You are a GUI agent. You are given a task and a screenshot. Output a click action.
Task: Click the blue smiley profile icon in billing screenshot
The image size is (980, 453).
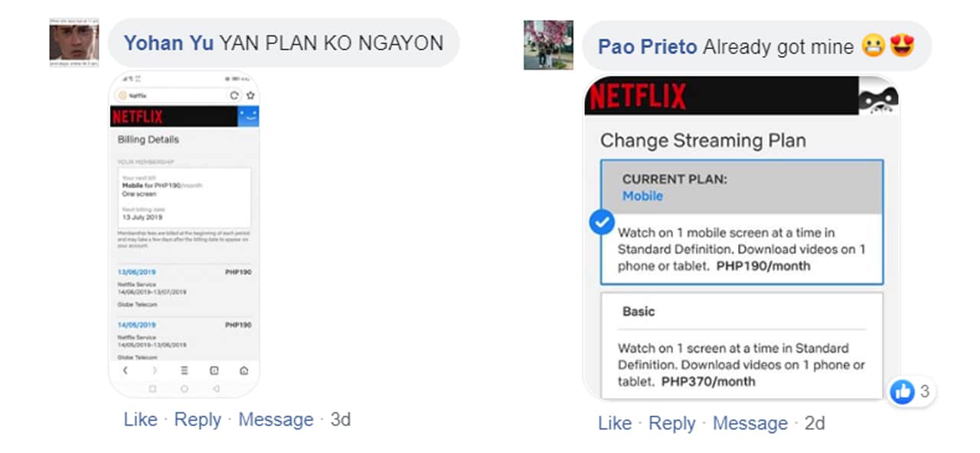(x=248, y=116)
